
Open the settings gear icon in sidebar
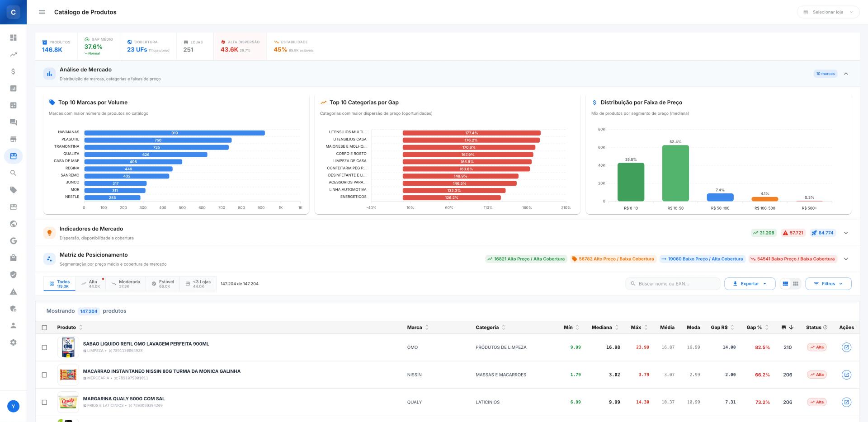13,342
